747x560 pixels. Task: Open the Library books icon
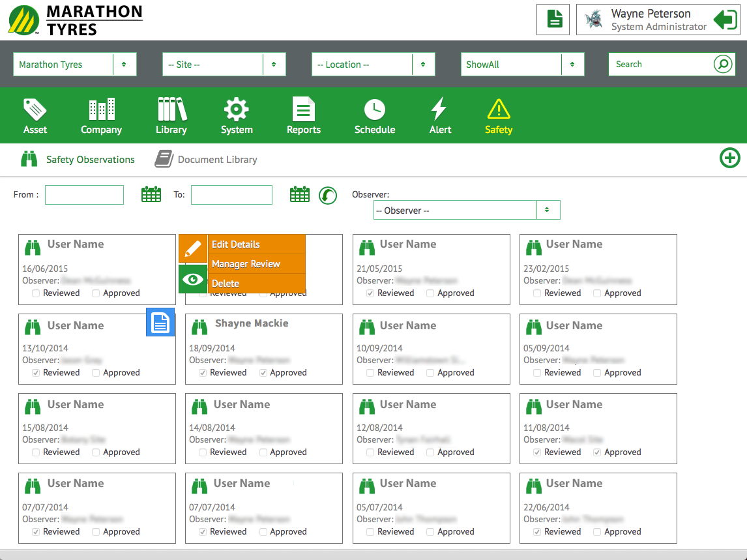tap(171, 110)
